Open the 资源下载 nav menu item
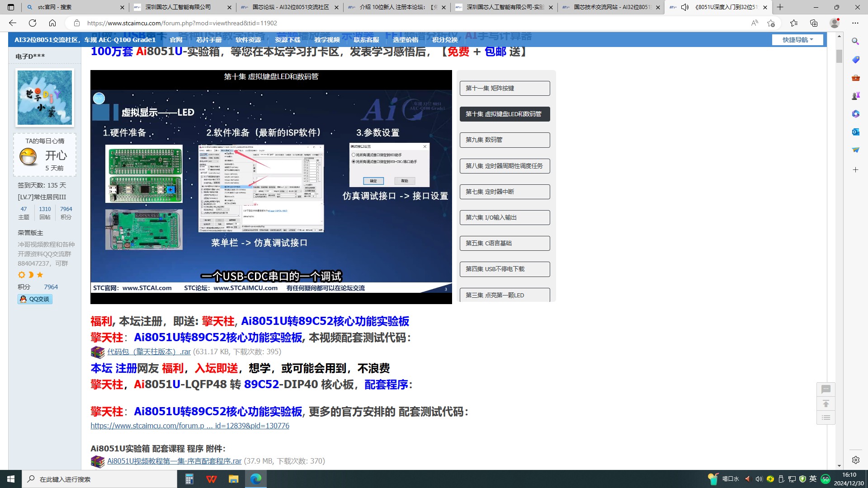Screen dimensions: 868x488 288,40
